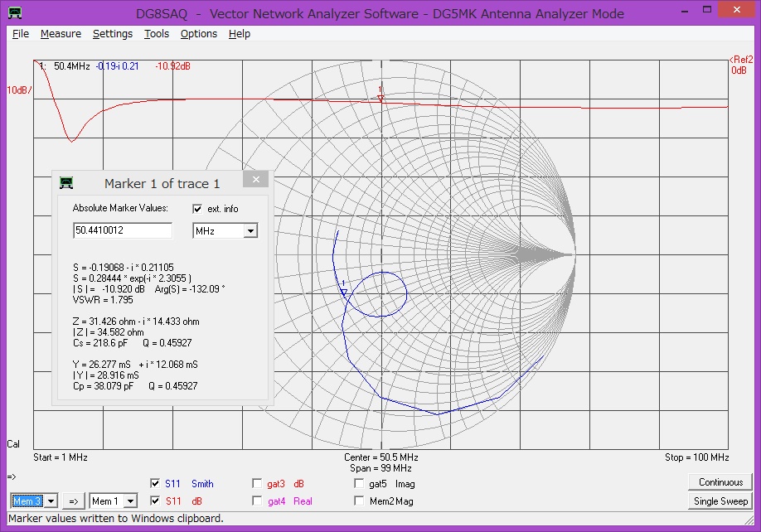Image resolution: width=761 pixels, height=532 pixels.
Task: Click the Imag type label for gat5
Action: pos(405,484)
